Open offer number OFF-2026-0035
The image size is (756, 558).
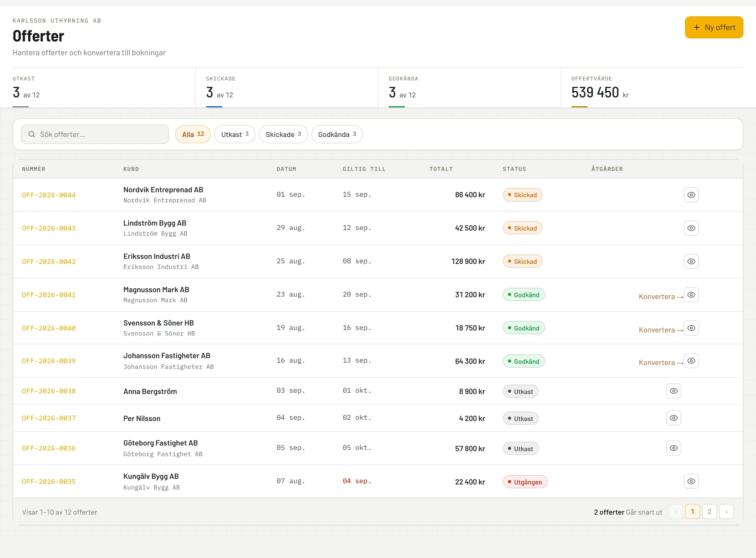(49, 481)
